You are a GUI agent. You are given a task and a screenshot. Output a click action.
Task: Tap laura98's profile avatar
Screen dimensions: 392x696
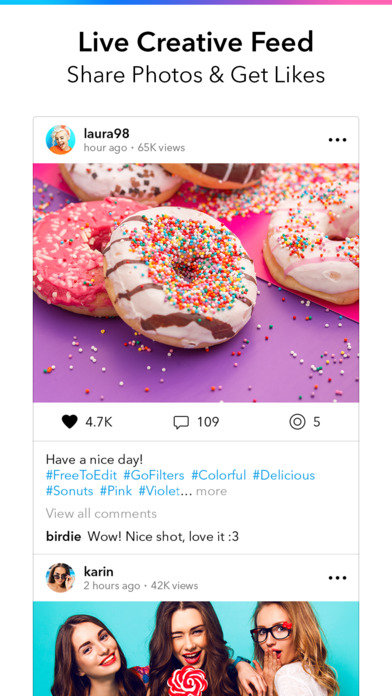[x=60, y=140]
